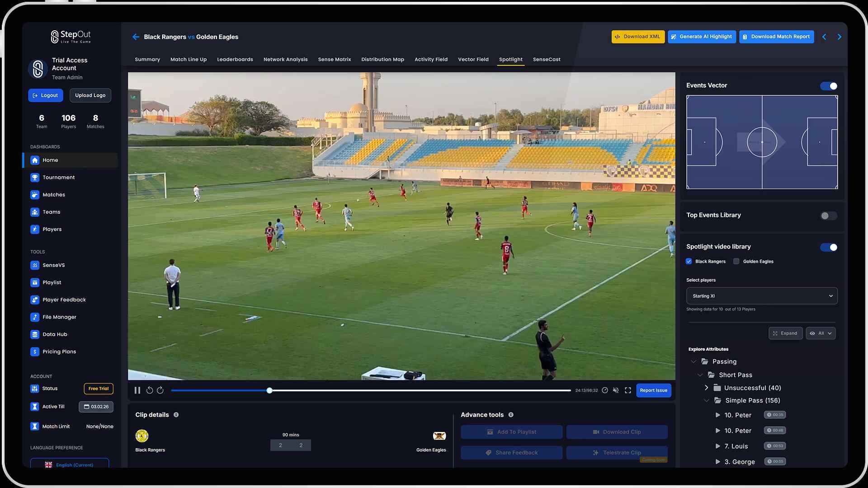Open the Sense Matrix tab

click(x=335, y=60)
